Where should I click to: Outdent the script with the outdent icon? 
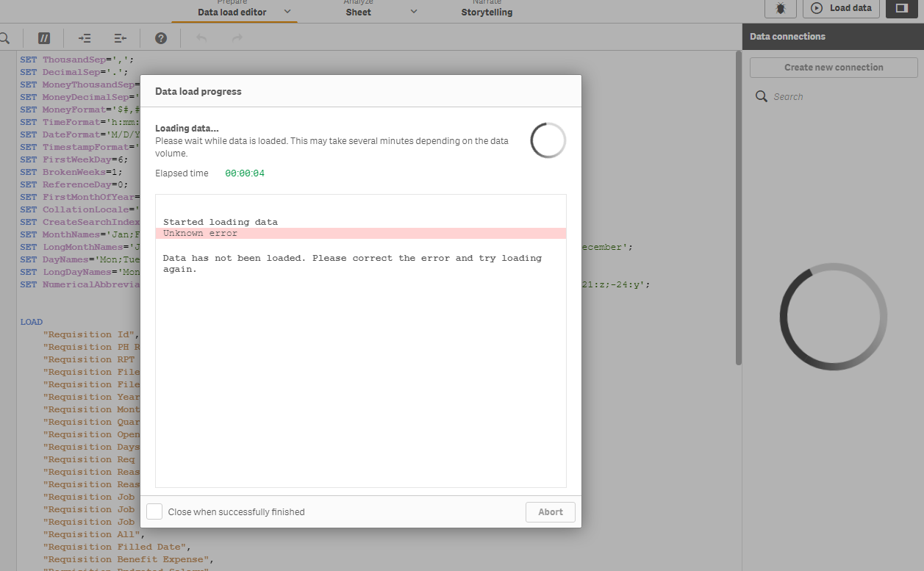[x=120, y=37]
